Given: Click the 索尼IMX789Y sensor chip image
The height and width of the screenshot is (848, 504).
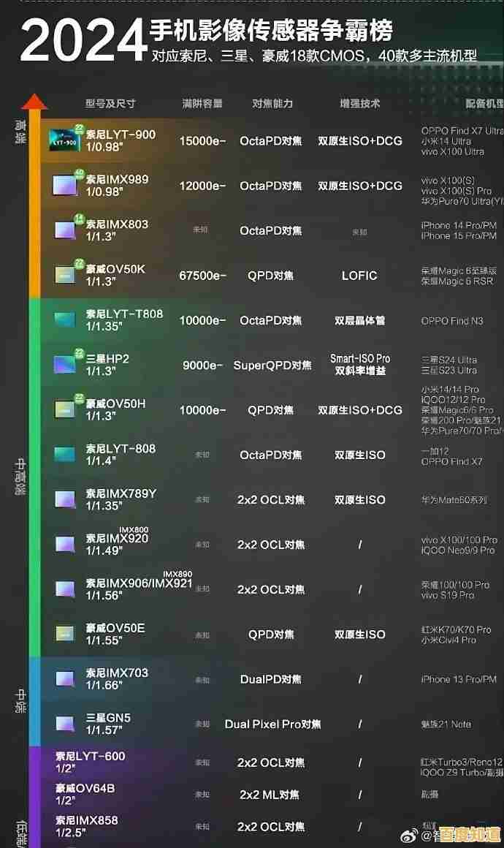Looking at the screenshot, I should [65, 499].
